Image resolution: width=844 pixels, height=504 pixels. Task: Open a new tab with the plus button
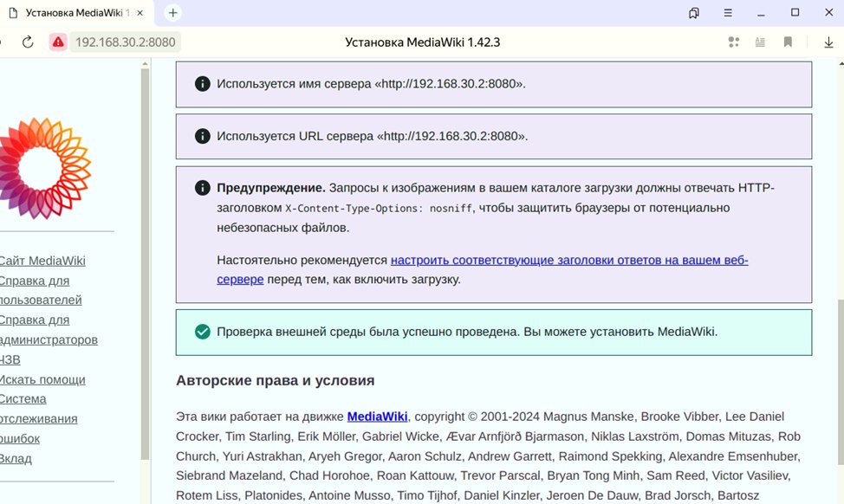[x=172, y=13]
